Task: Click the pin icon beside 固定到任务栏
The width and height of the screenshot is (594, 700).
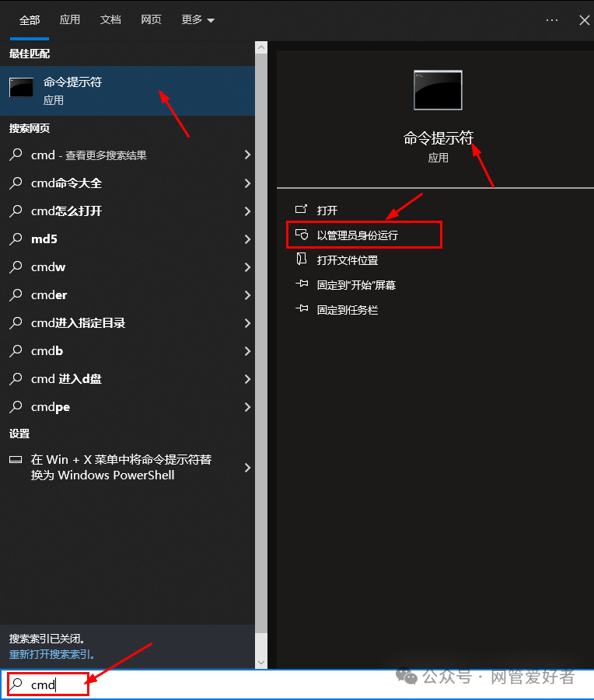Action: pos(302,308)
